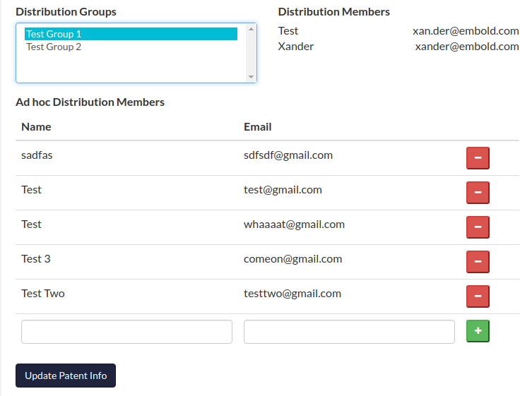The height and width of the screenshot is (396, 532).
Task: Click the list scroll down arrow
Action: tap(251, 77)
